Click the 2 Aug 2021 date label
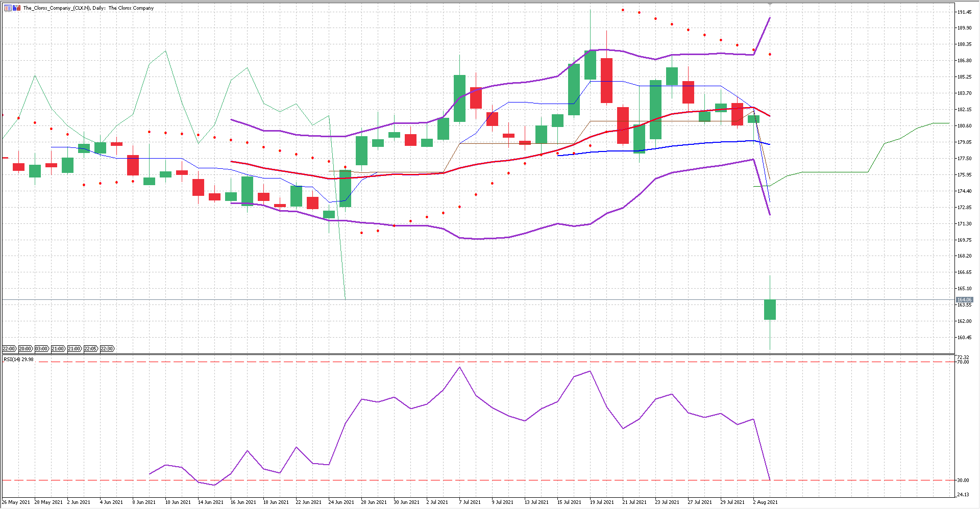The image size is (980, 509). click(765, 502)
